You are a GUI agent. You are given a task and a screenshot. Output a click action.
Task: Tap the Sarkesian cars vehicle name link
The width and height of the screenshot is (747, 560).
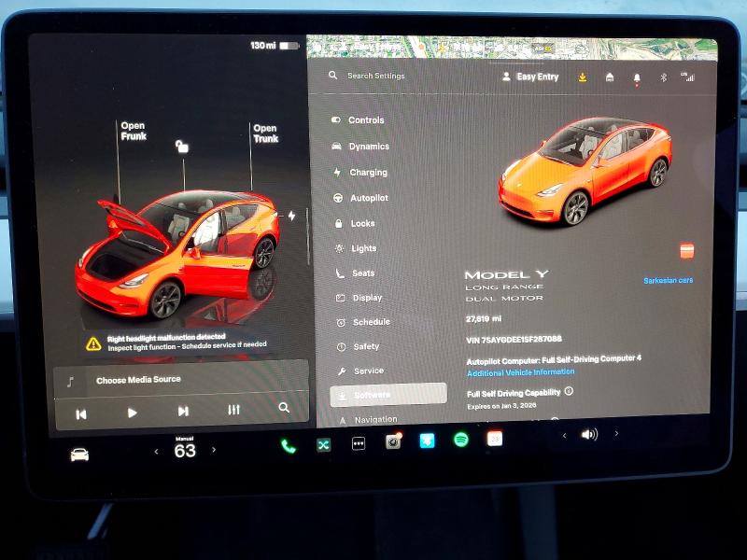click(669, 281)
